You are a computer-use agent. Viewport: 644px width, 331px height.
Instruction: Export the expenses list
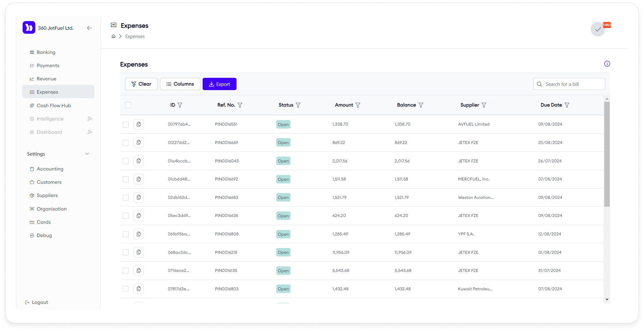[219, 84]
